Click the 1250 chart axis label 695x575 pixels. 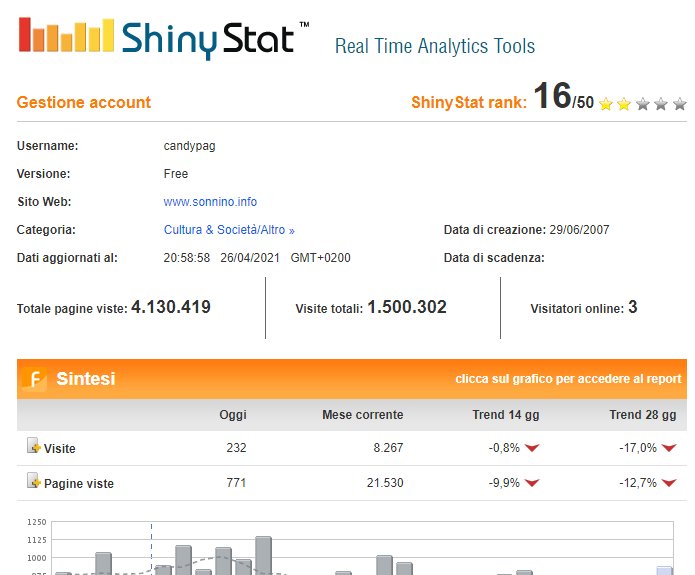pos(37,522)
